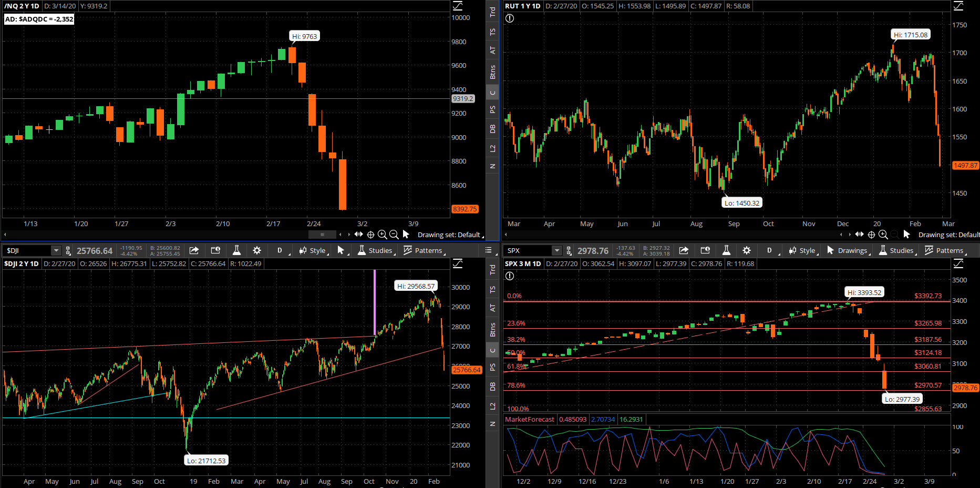Toggle Trd side panel on /NQ chart
The image size is (980, 488).
(x=493, y=12)
